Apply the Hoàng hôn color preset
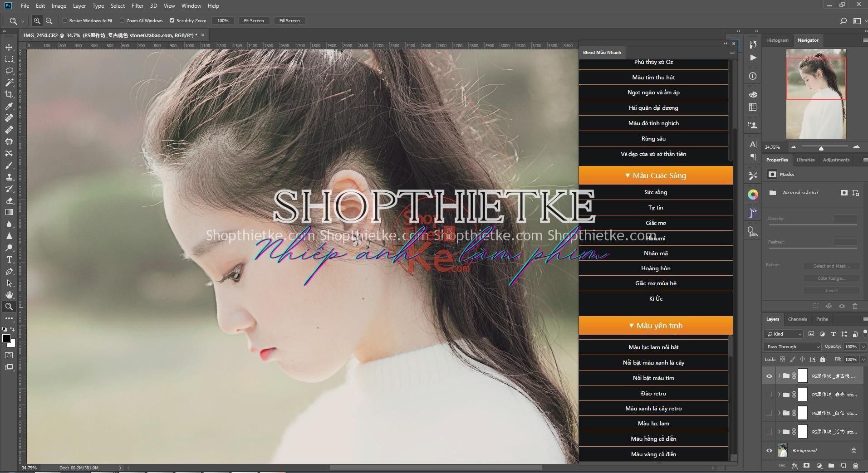Image resolution: width=868 pixels, height=473 pixels. coord(655,268)
